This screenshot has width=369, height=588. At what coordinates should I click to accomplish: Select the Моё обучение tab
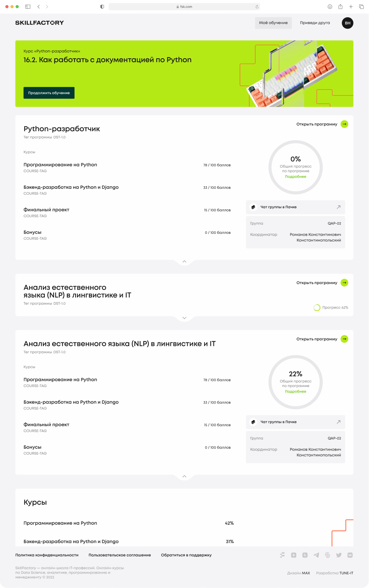pyautogui.click(x=273, y=23)
